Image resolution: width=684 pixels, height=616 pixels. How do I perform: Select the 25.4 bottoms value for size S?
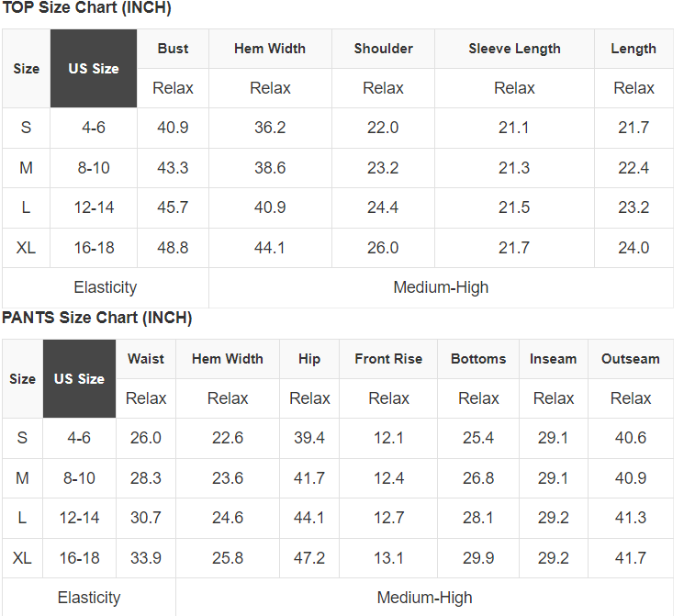[x=478, y=438]
